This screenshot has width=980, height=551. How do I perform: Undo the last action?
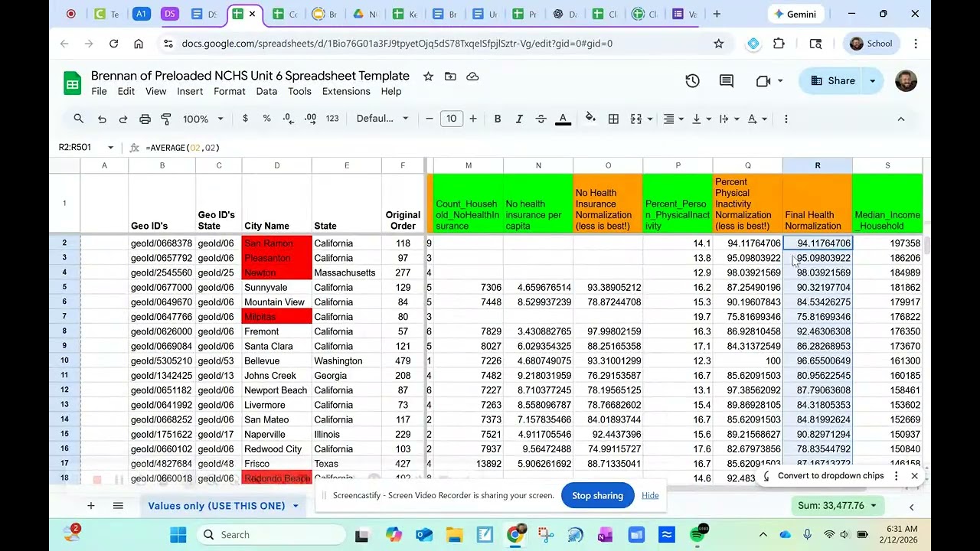102,119
